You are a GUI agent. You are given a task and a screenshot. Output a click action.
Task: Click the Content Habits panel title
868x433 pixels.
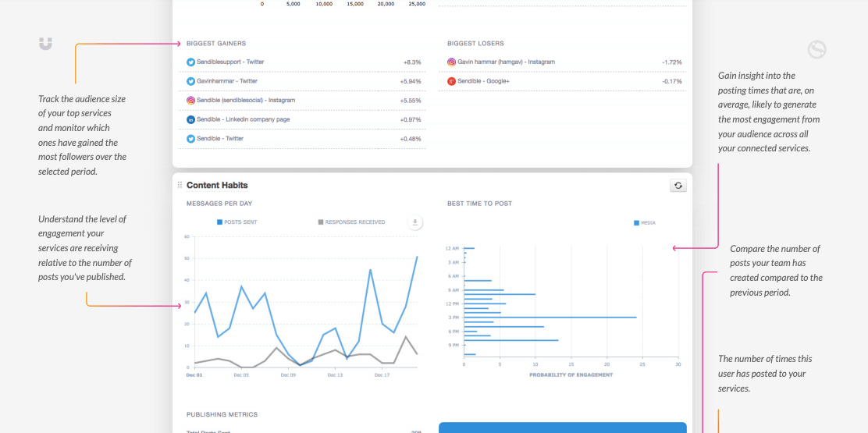click(217, 185)
